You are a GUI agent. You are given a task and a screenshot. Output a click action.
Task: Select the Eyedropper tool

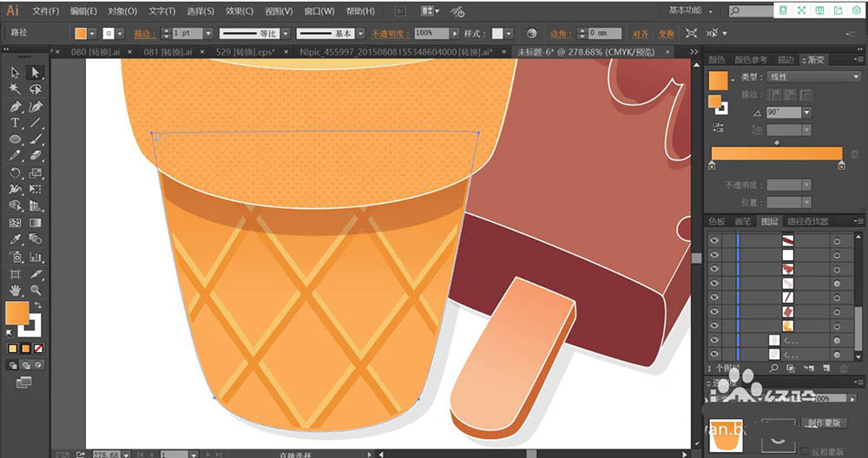[x=15, y=239]
